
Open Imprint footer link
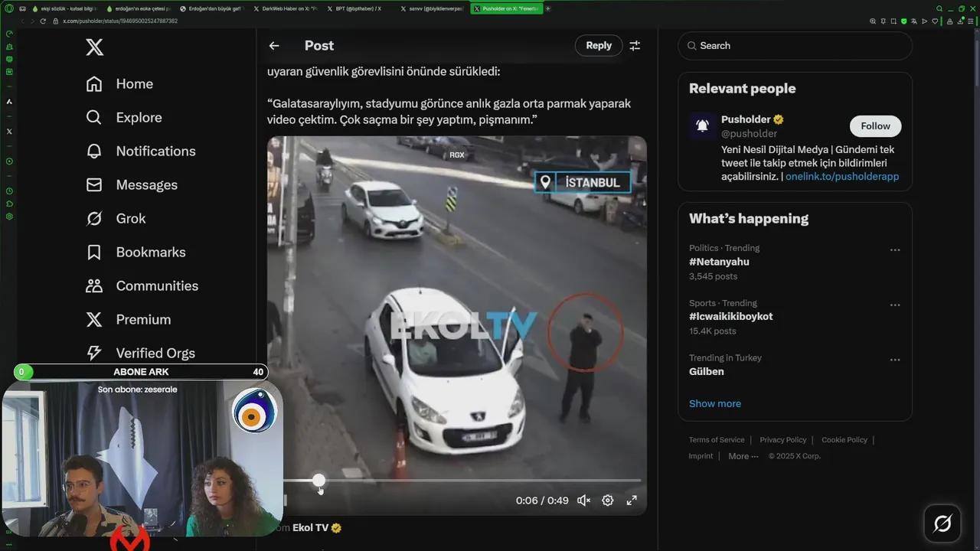[x=701, y=456]
